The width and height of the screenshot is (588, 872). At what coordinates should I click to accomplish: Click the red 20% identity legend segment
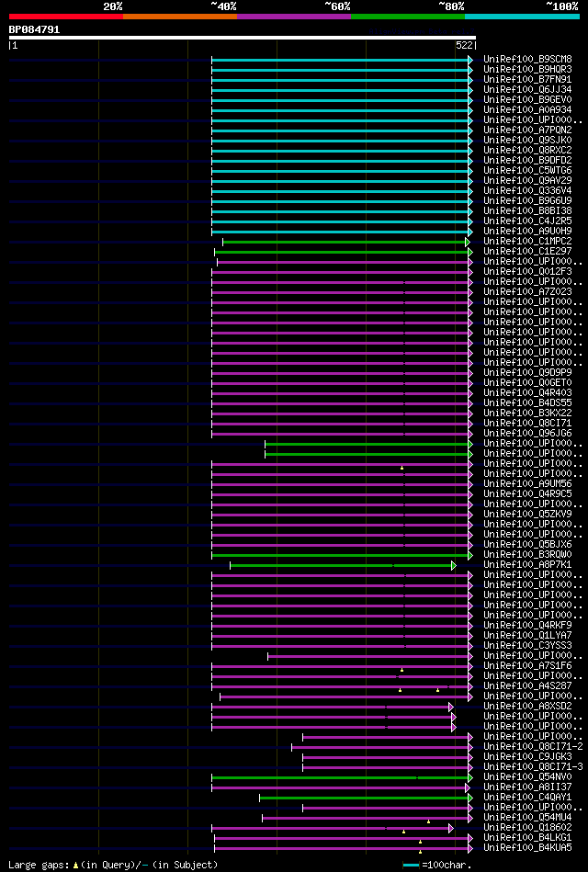click(x=65, y=17)
